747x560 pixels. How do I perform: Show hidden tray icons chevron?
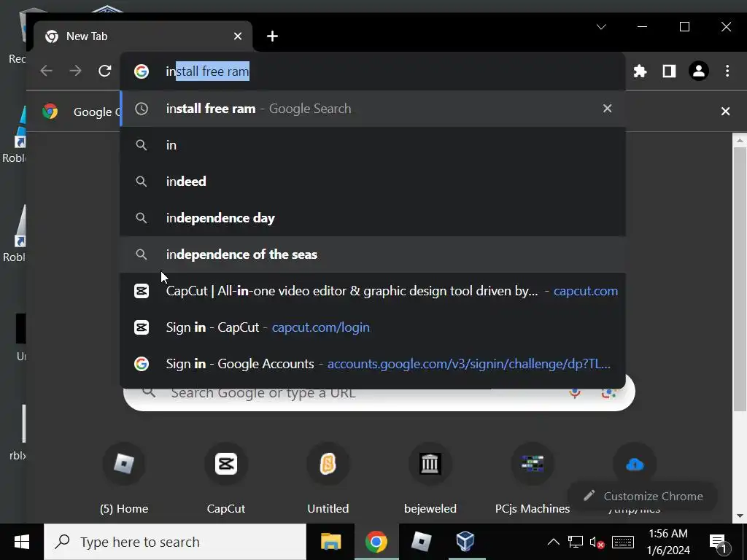(553, 542)
